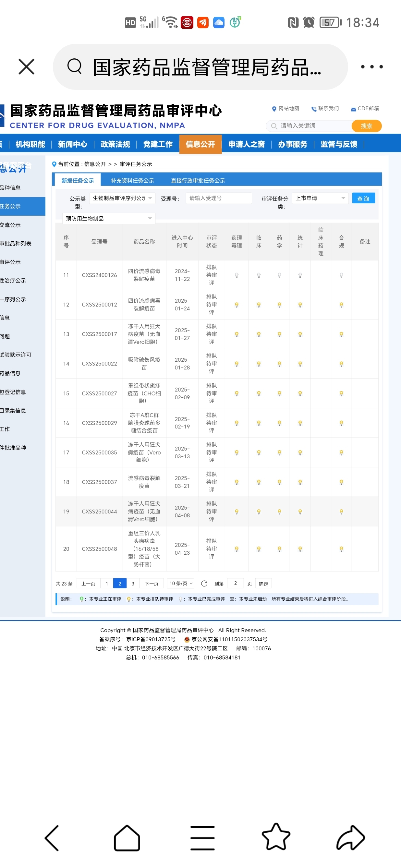Viewport: 401px width, 868px height.
Task: Share page using the arrow icon
Action: point(350,838)
